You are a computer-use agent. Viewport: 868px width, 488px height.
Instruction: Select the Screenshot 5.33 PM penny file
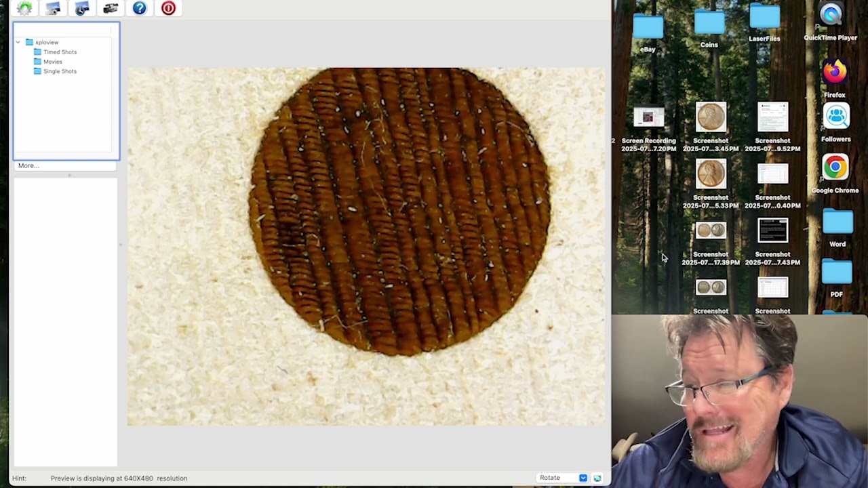711,184
